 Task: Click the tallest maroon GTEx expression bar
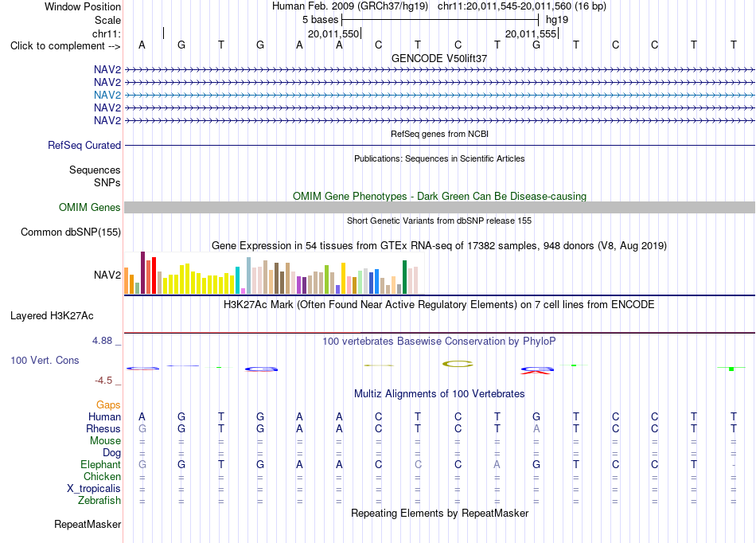142,272
